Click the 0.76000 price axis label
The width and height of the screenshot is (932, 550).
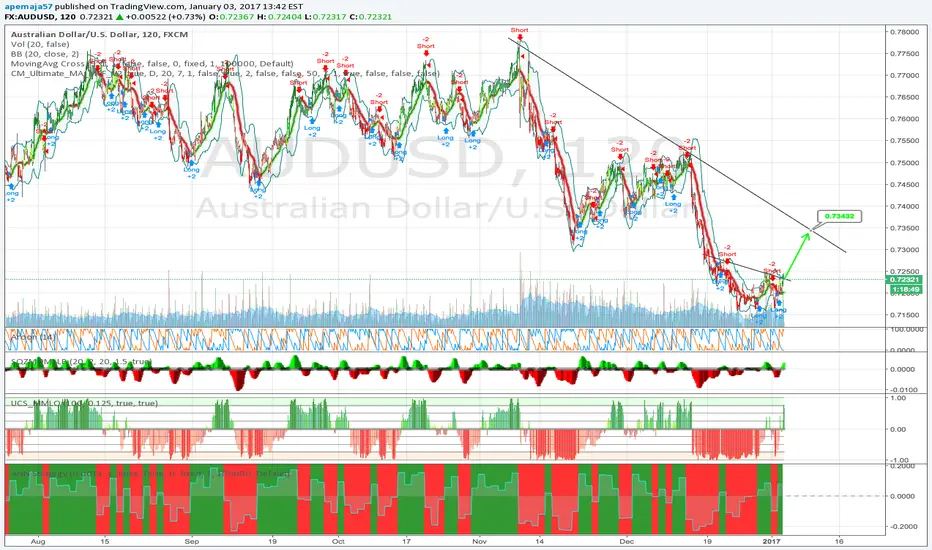(x=903, y=119)
